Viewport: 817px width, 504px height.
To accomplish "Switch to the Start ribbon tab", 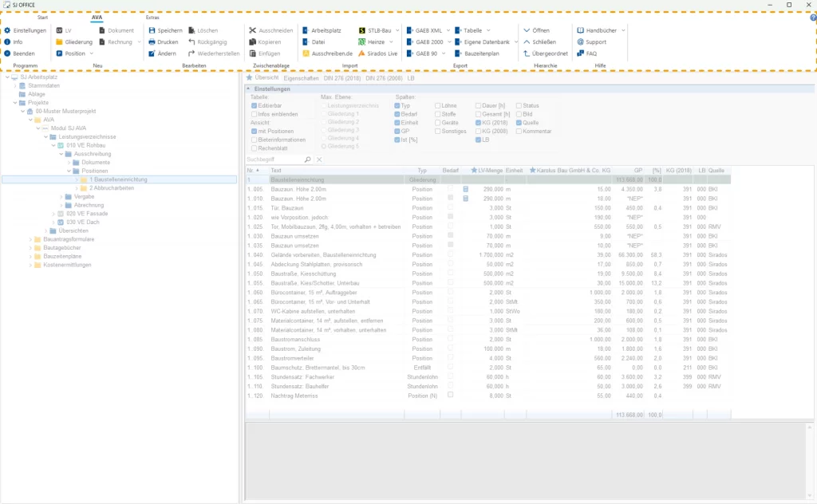I will 42,17.
